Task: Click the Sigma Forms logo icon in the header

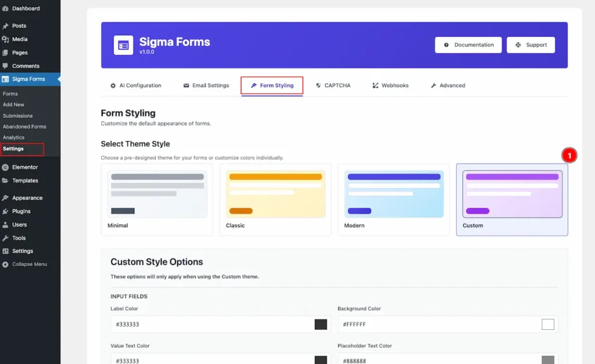Action: point(123,45)
